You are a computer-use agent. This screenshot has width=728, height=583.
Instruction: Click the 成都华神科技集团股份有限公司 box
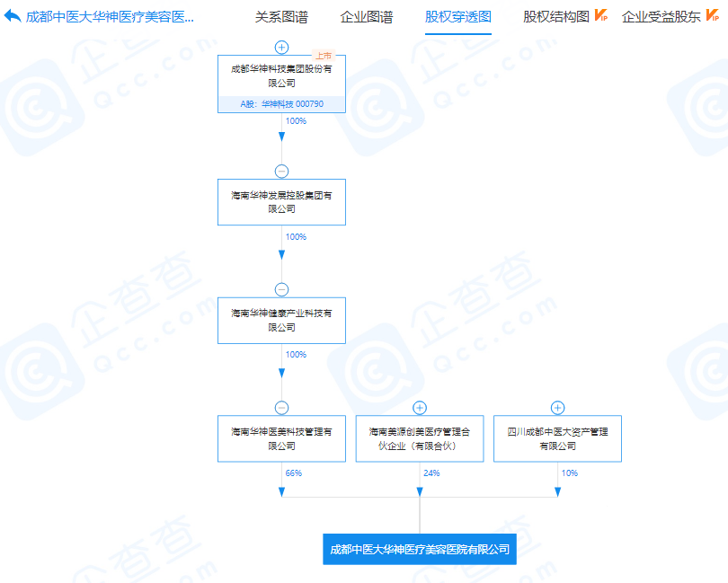[281, 75]
